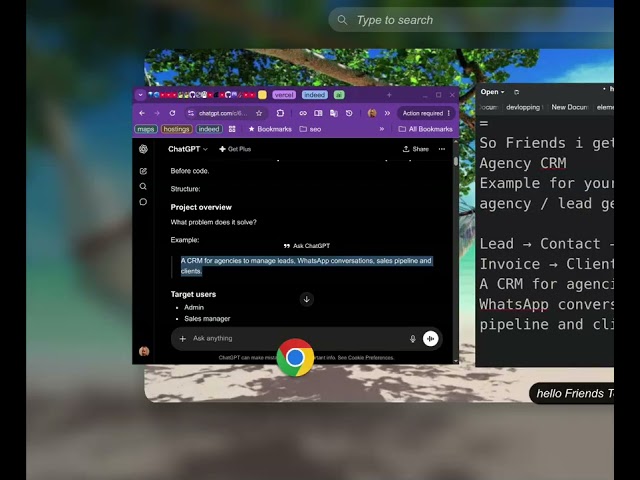
Task: Share the ChatGPT conversation
Action: 416,149
